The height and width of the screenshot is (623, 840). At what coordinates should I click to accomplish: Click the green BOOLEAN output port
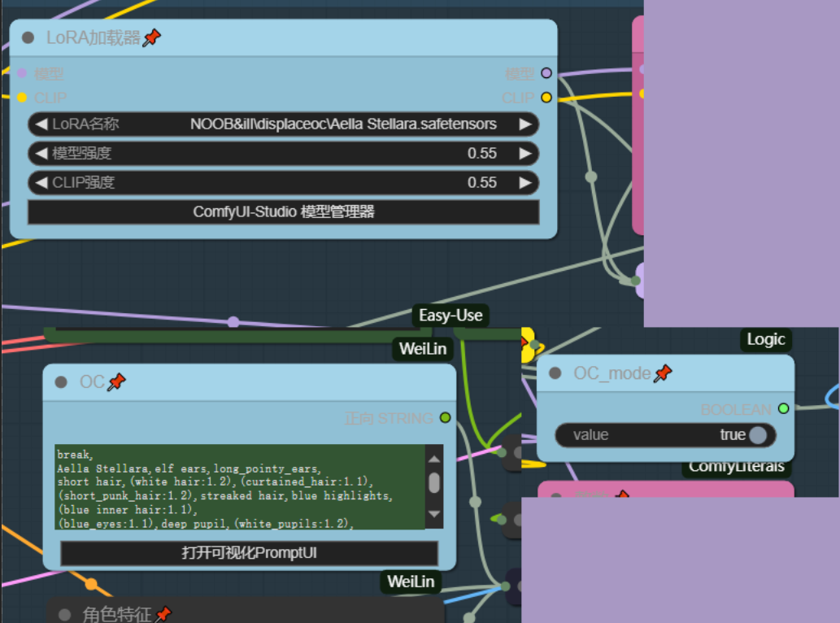coord(783,409)
